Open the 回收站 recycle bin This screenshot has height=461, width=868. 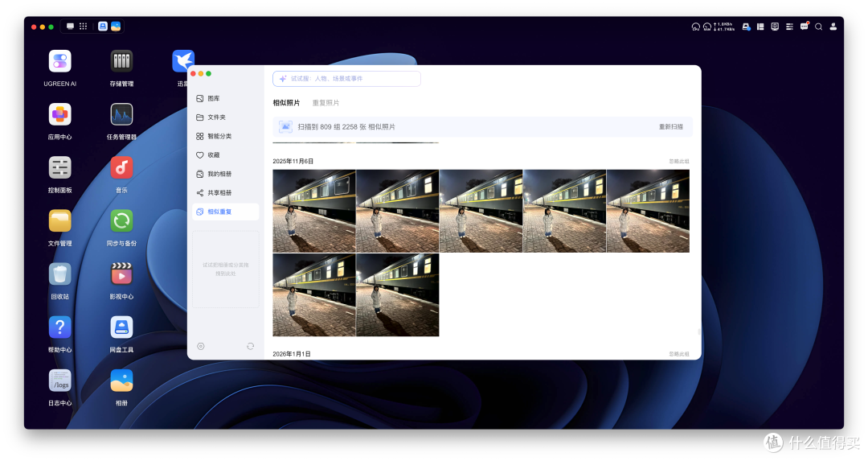(x=59, y=274)
